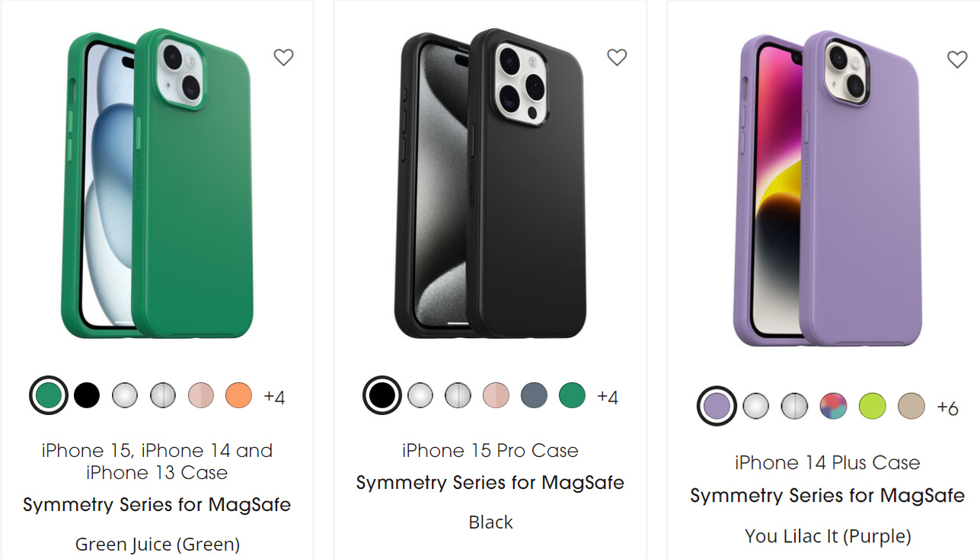The image size is (980, 559).
Task: Choose tan swatch for iPhone 14 Plus case
Action: coord(911,407)
